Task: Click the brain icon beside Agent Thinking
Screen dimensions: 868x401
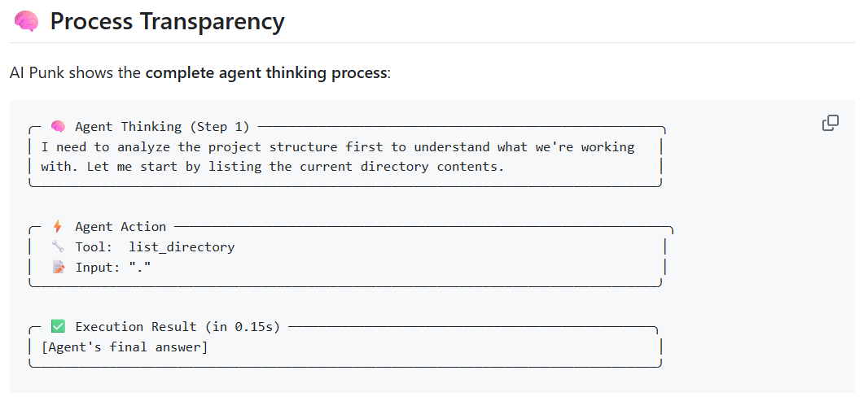Action: pyautogui.click(x=58, y=127)
